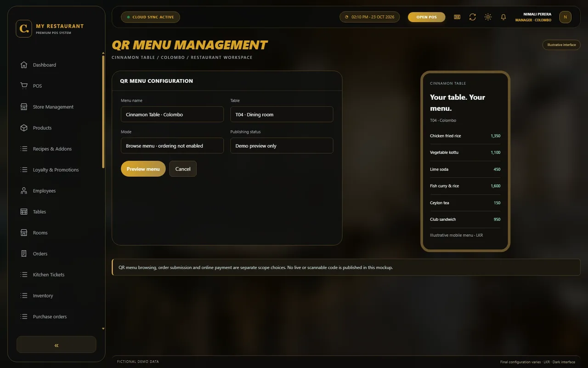Click Cloud Sync Active status pill
588x368 pixels.
click(x=150, y=17)
